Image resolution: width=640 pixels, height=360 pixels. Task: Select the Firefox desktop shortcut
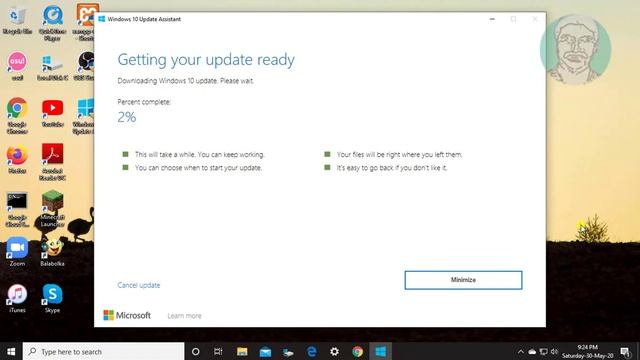point(17,159)
